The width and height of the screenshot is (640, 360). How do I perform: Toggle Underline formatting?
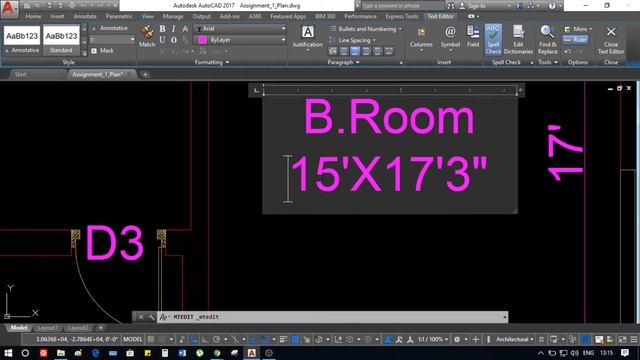(x=162, y=40)
